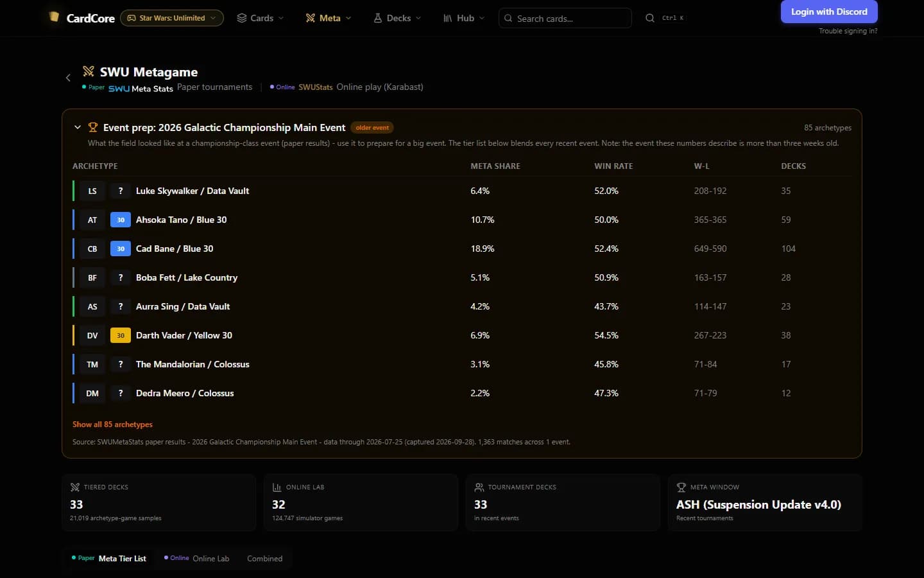Click the TM badge for The Mandalorian
This screenshot has height=578, width=924.
(92, 364)
